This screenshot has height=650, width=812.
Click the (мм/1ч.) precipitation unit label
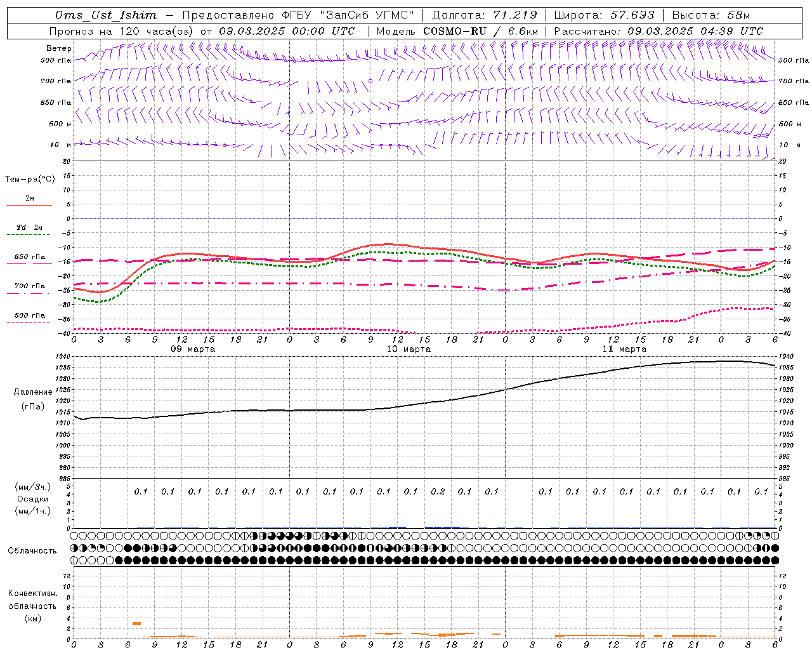click(x=33, y=511)
